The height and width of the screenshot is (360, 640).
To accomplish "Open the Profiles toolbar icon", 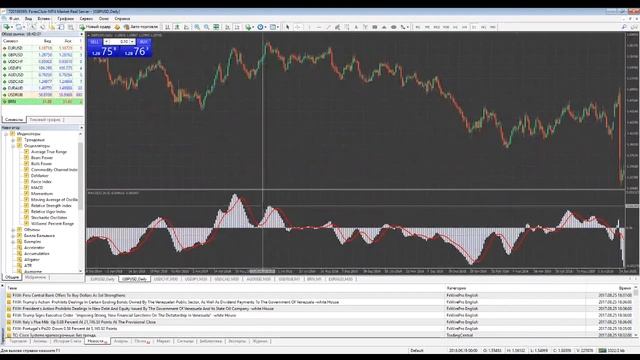I will (x=20, y=27).
